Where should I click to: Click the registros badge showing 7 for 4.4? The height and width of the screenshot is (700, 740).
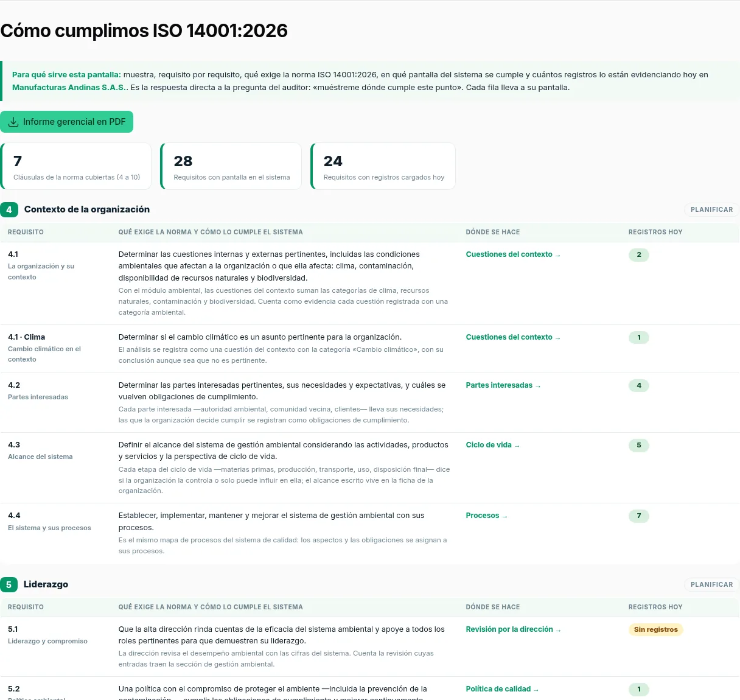(x=639, y=516)
